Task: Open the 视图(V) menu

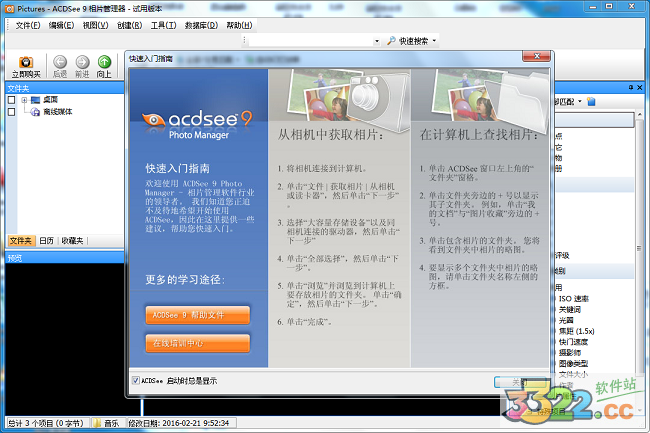Action: (x=95, y=26)
